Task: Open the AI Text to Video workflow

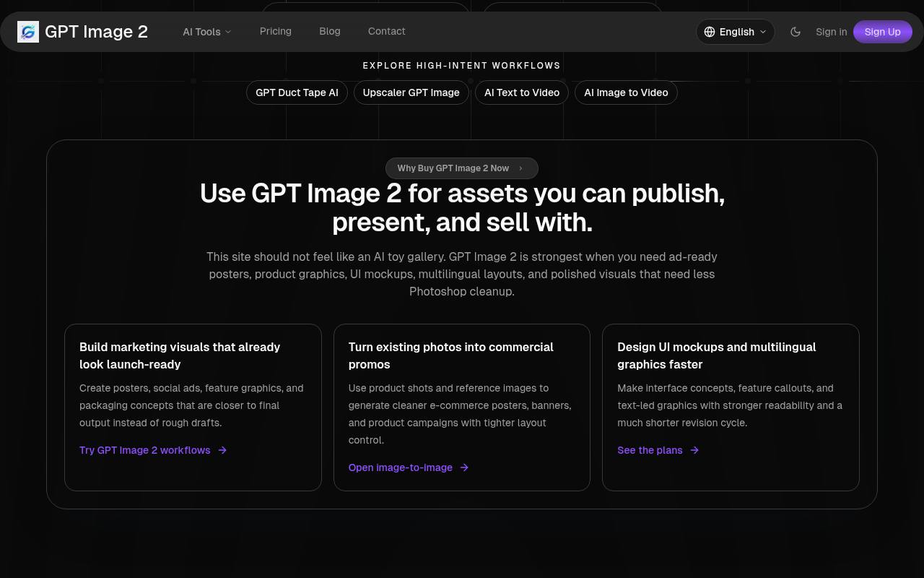Action: 522,92
